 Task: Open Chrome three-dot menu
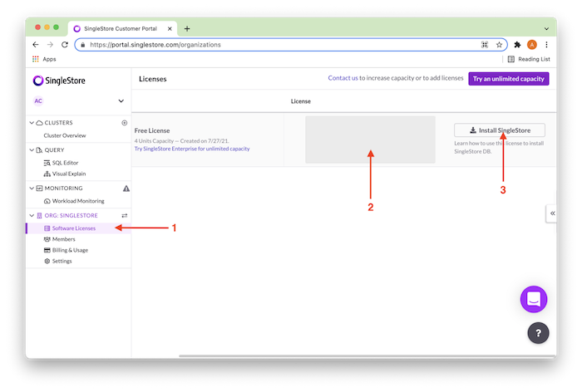click(x=546, y=45)
